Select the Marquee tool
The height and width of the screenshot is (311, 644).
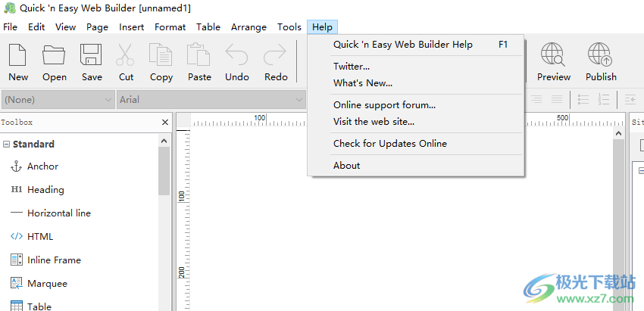point(39,283)
